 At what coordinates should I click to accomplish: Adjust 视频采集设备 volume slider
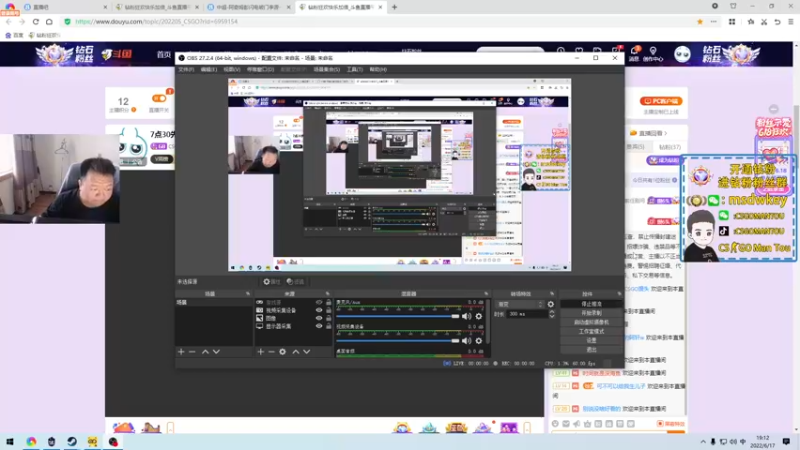tap(398, 340)
